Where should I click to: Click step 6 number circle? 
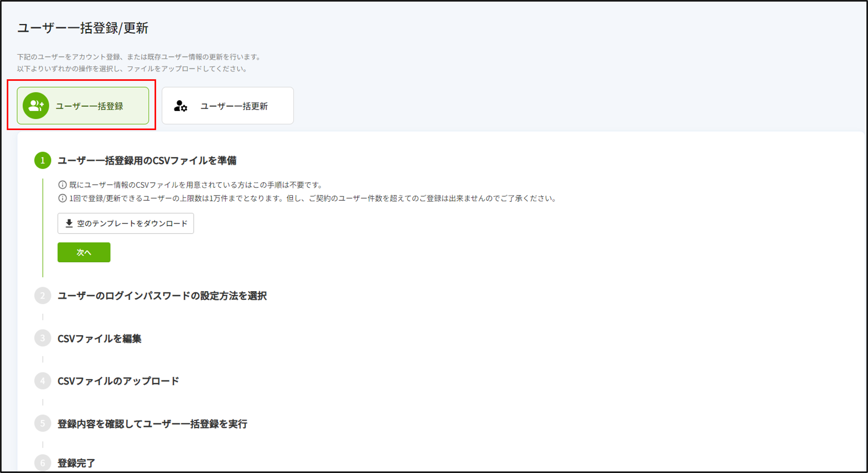(43, 463)
